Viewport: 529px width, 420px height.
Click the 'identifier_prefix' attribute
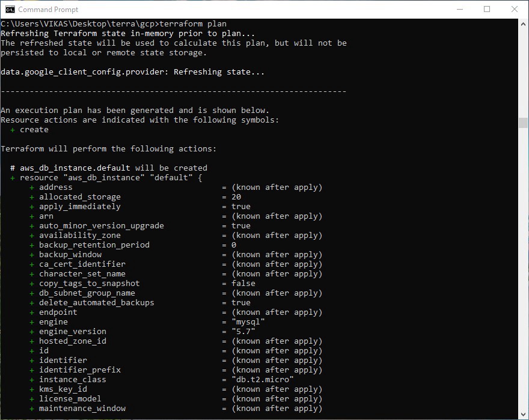point(79,370)
